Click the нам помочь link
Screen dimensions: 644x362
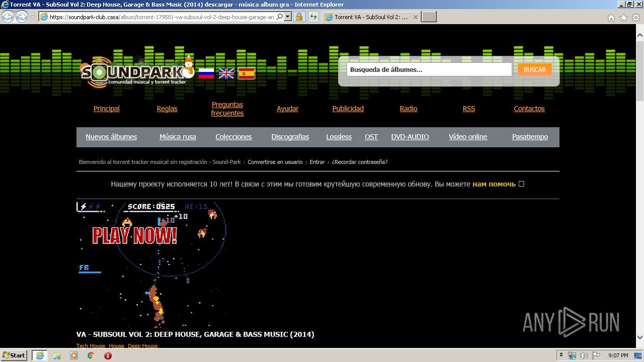pos(494,184)
